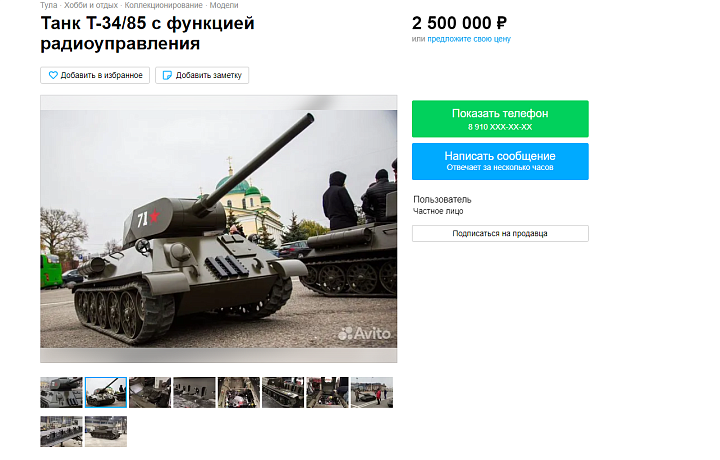View the eighth thumbnail with people outdoors
This screenshot has width=720, height=460.
tap(372, 393)
